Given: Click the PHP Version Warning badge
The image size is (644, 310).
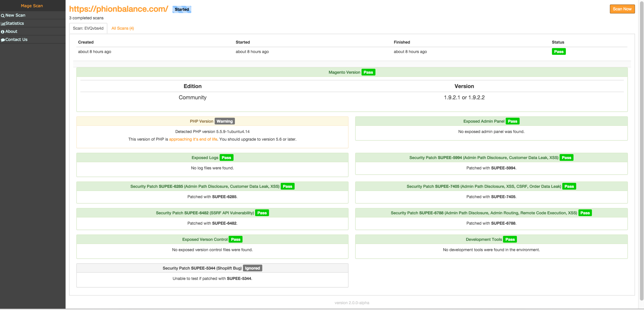Looking at the screenshot, I should (x=224, y=121).
